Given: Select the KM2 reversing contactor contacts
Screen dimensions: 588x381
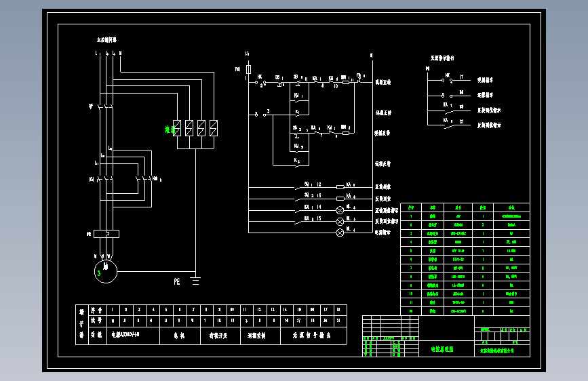Looking at the screenshot, I should pyautogui.click(x=144, y=179).
